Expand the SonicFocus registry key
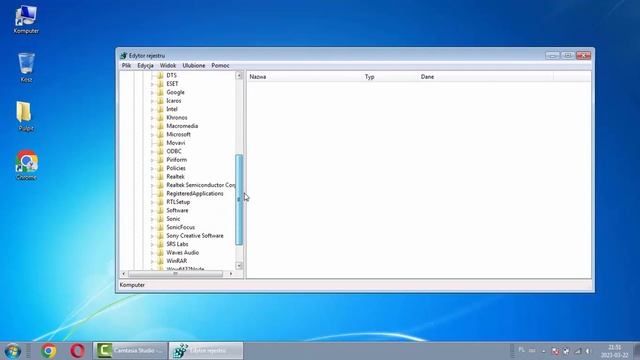This screenshot has height=360, width=640. (x=152, y=227)
